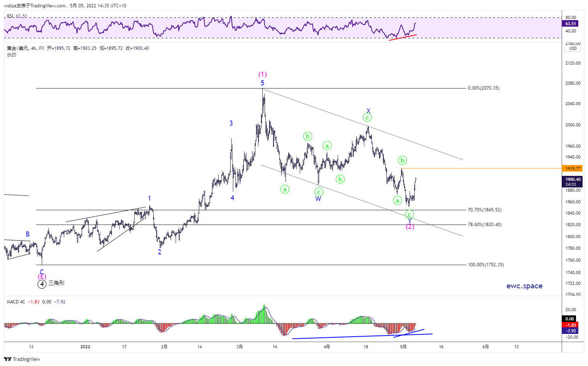This screenshot has width=588, height=366.
Task: Click the current price 1900.40 countdown badge
Action: [572, 182]
